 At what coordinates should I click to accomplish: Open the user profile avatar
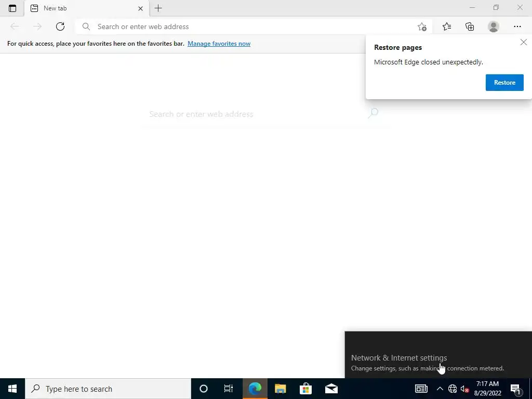tap(494, 26)
